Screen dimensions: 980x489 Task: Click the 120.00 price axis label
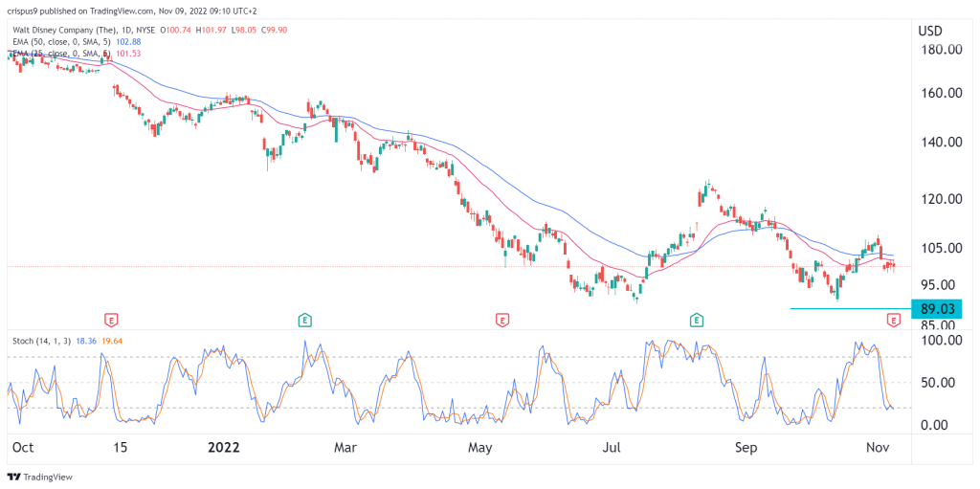coord(940,199)
